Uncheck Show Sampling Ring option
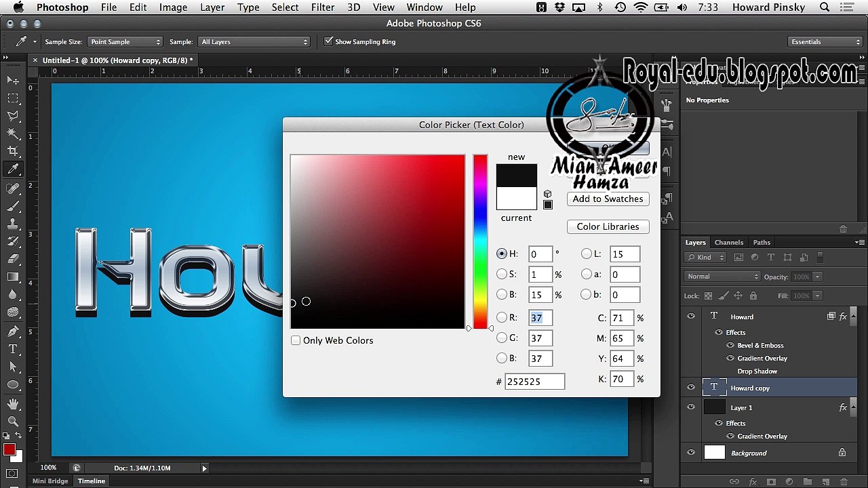This screenshot has height=488, width=868. click(329, 41)
